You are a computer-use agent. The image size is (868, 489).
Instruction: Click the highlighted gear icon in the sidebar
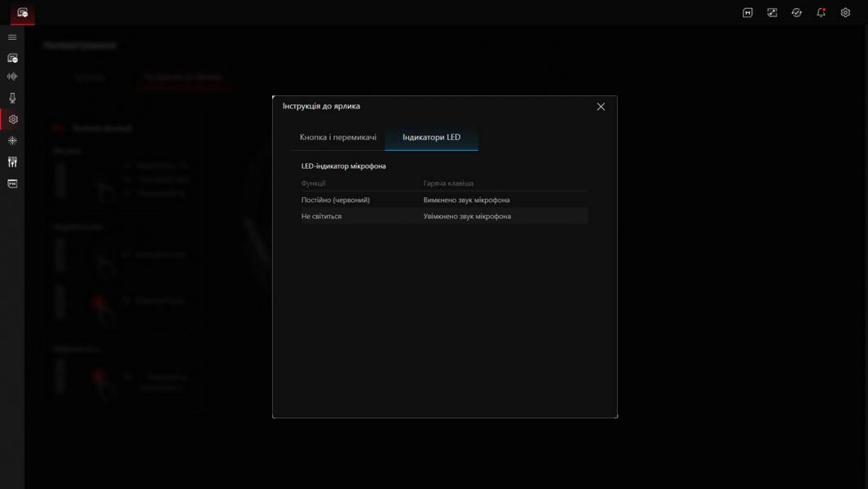point(13,119)
